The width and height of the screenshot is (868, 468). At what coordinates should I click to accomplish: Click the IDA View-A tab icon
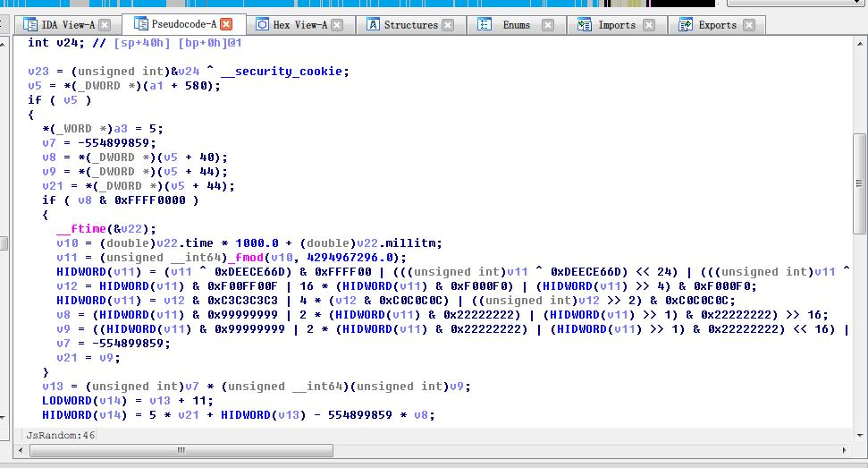(x=28, y=25)
